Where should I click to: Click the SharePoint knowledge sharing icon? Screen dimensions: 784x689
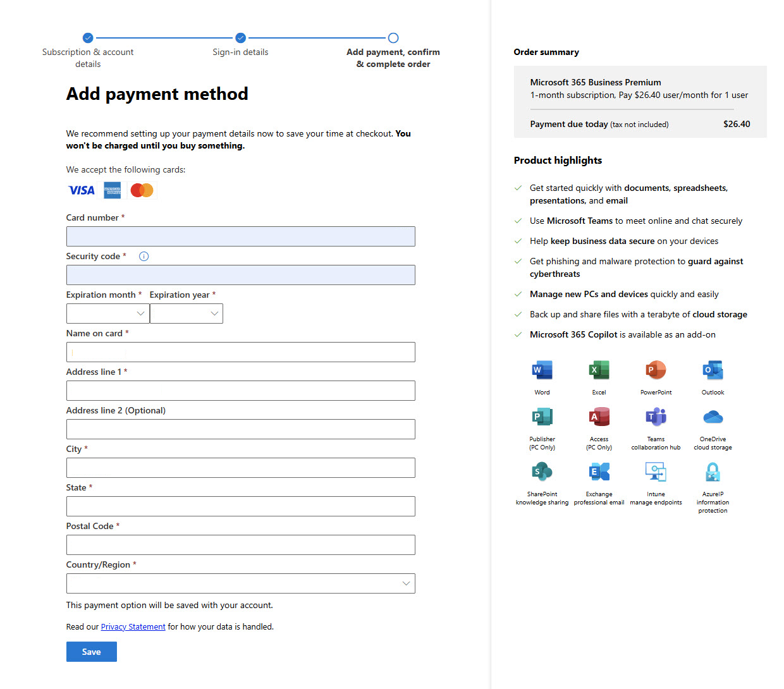tap(542, 472)
